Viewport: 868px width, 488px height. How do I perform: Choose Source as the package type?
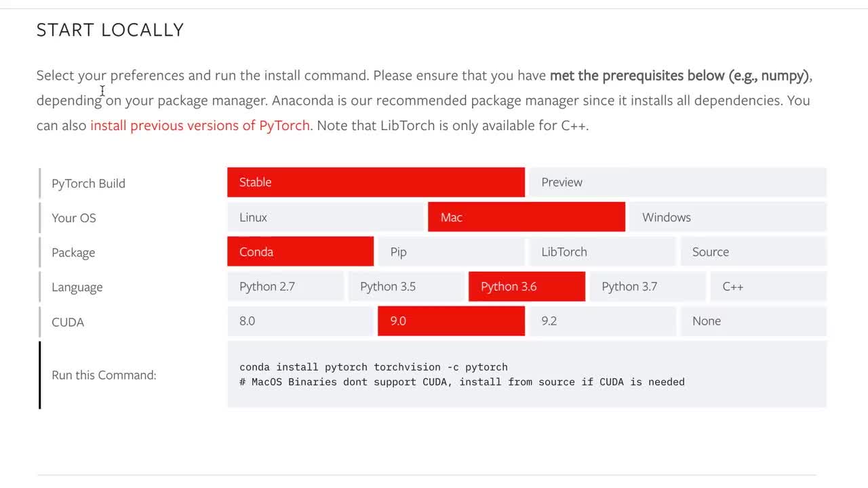coord(753,252)
